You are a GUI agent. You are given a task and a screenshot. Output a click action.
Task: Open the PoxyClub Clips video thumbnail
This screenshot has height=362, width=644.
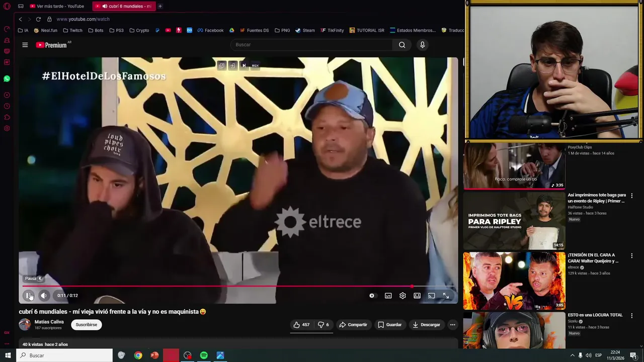tap(514, 166)
